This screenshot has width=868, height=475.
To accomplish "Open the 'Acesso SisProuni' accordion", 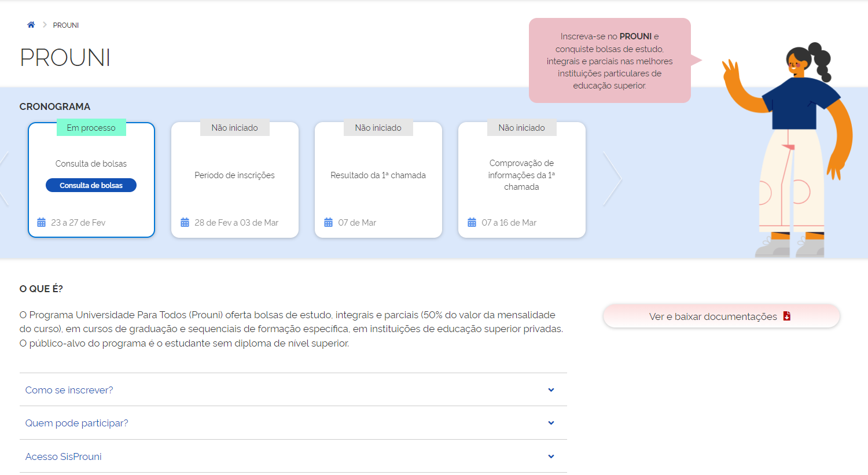I will (x=64, y=456).
